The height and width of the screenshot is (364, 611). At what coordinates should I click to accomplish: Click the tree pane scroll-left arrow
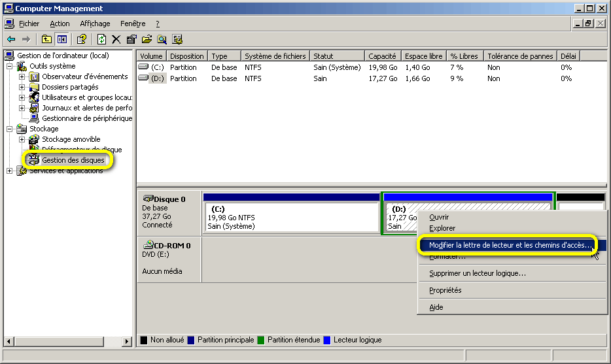point(9,341)
